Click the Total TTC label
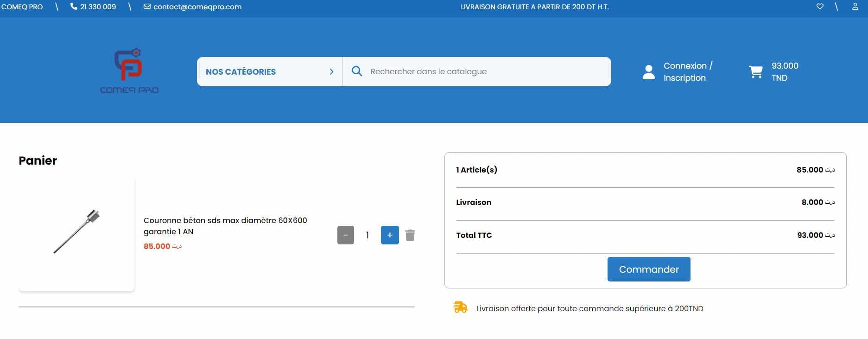The width and height of the screenshot is (868, 339). (x=474, y=235)
